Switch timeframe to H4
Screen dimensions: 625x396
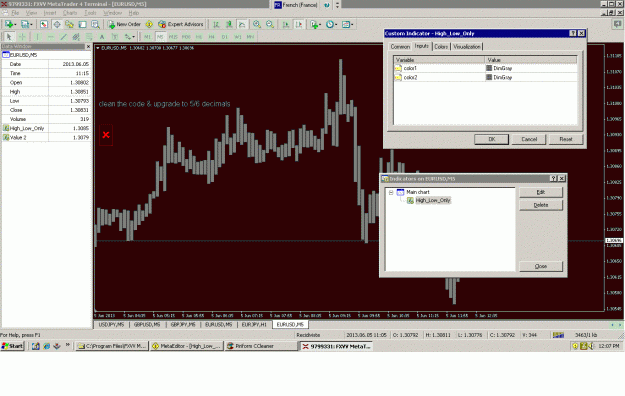211,37
